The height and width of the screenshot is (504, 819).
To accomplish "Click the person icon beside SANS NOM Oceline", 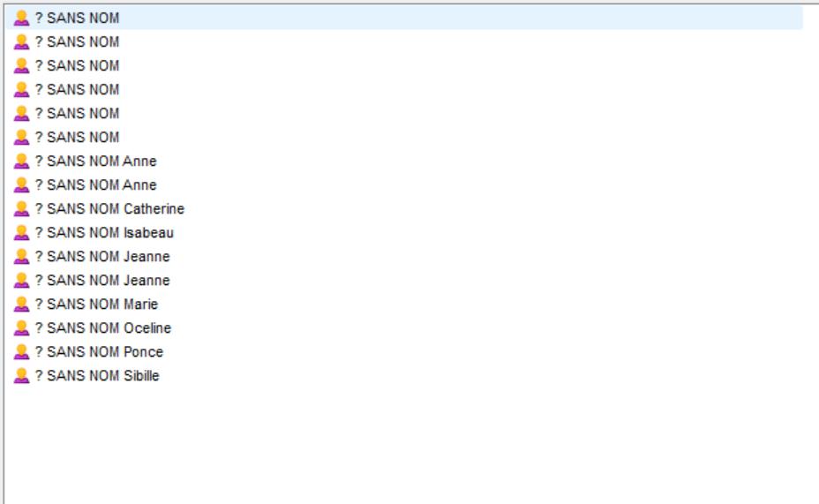I will pos(21,328).
